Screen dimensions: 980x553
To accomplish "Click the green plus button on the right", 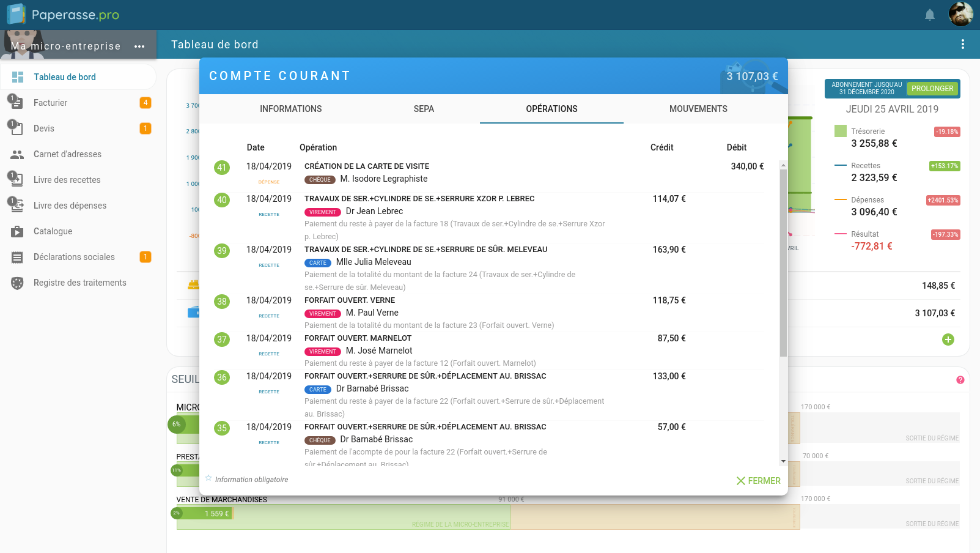I will pos(948,339).
